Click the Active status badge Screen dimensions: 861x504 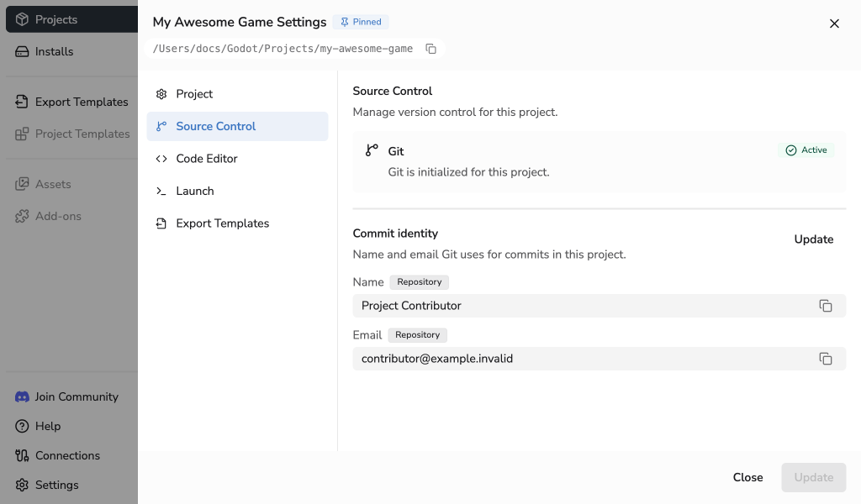pyautogui.click(x=806, y=150)
